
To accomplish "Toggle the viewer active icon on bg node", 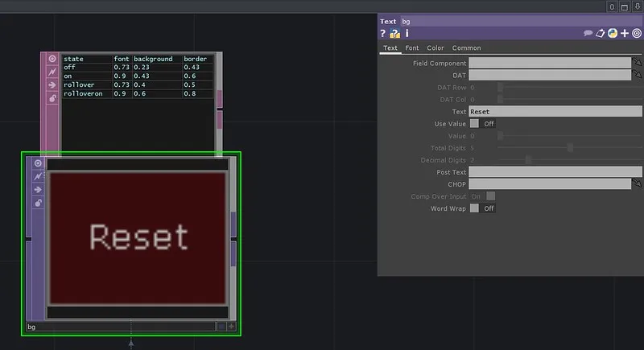I will tap(37, 163).
